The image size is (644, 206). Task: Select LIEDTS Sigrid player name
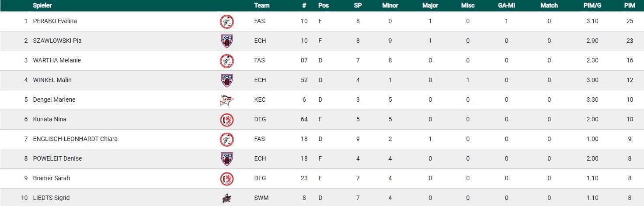pyautogui.click(x=51, y=198)
